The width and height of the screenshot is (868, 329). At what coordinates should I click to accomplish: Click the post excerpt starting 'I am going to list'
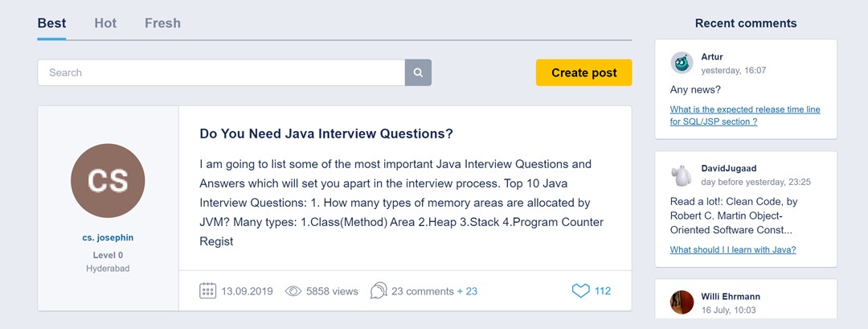[401, 203]
